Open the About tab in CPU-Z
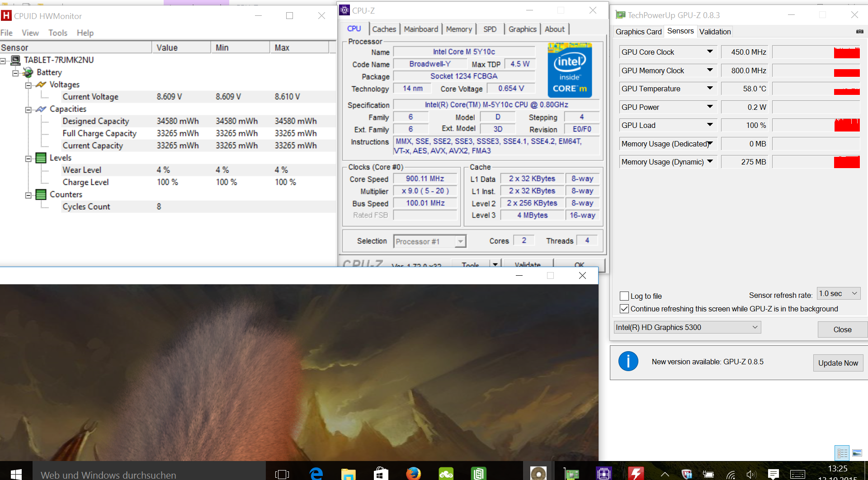The image size is (868, 480). pos(554,29)
